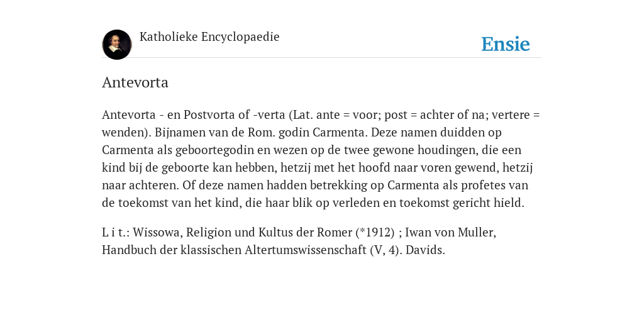Click the author name Davids
This screenshot has height=322, width=644.
point(425,250)
